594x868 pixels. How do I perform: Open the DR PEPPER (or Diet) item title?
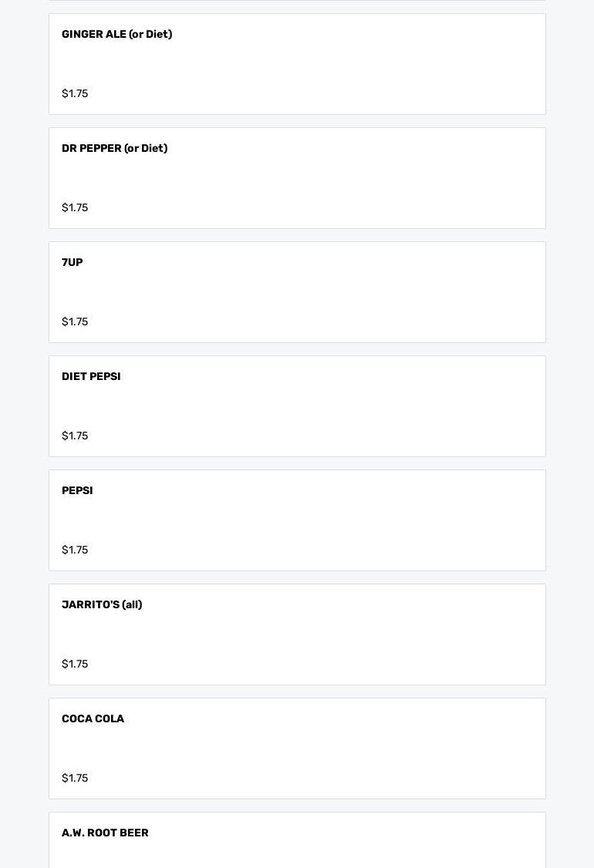click(x=114, y=149)
